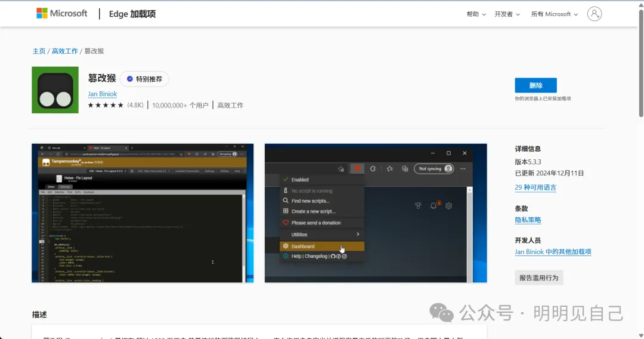Screen dimensions: 644x339
Task: Click the 篡改猴 extension title
Action: tap(102, 78)
